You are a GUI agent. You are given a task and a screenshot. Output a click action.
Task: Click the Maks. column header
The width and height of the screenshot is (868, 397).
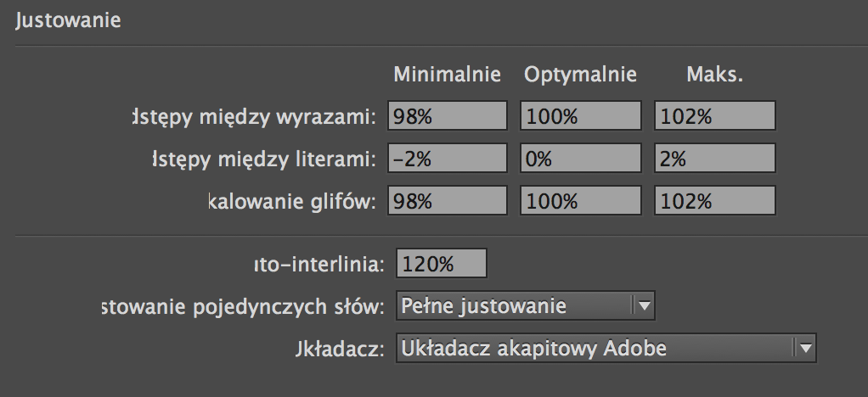coord(714,75)
